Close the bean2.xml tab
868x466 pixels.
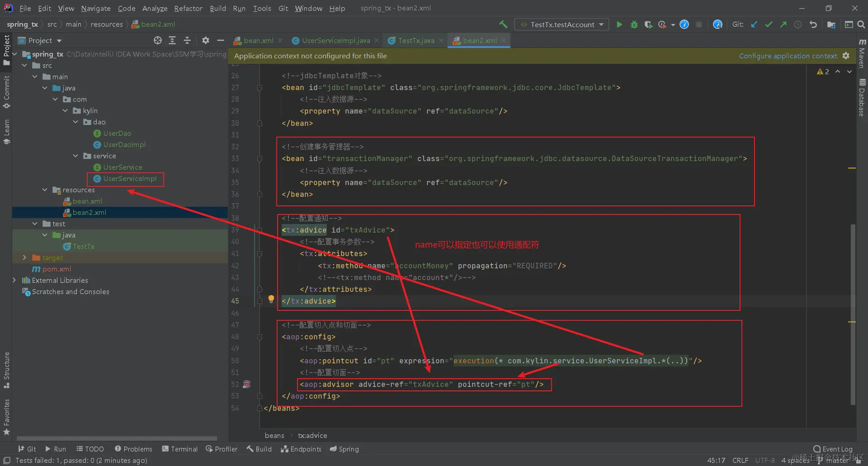pos(504,41)
